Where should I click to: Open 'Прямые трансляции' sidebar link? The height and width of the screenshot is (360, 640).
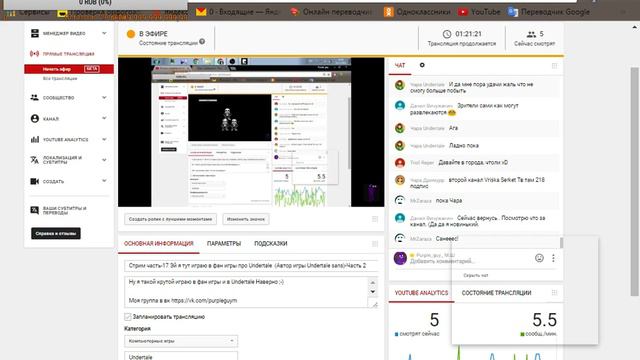69,54
